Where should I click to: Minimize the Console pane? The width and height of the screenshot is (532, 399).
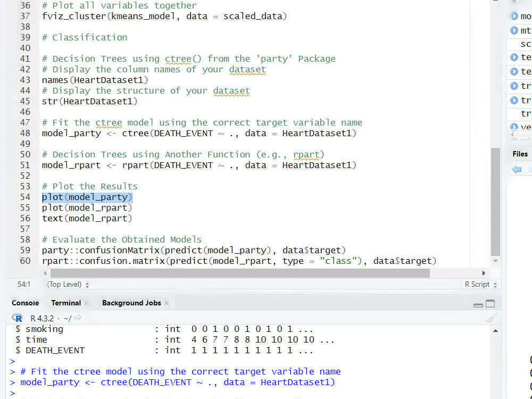(x=478, y=304)
